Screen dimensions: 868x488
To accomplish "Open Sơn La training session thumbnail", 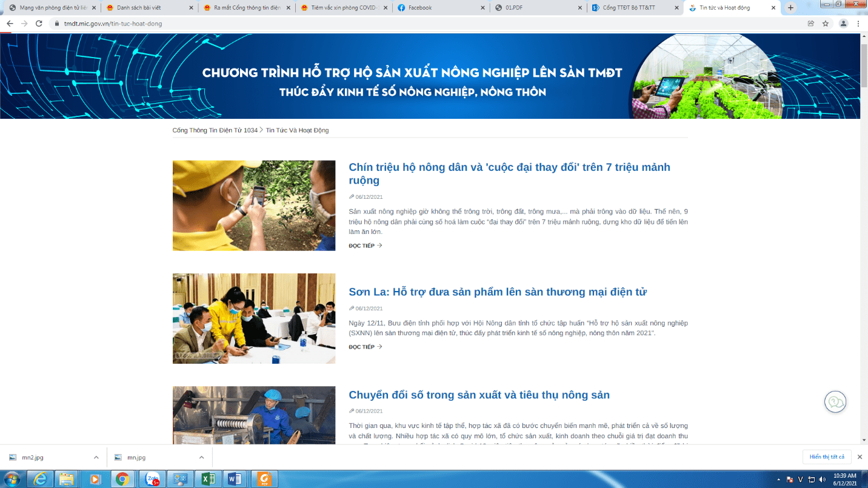I will click(x=254, y=318).
